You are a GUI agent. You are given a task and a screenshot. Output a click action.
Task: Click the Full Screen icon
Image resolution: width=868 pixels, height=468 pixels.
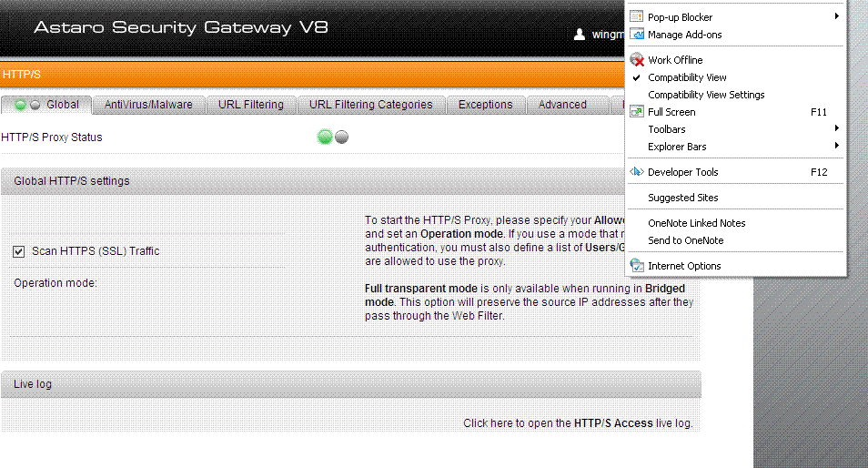point(637,111)
